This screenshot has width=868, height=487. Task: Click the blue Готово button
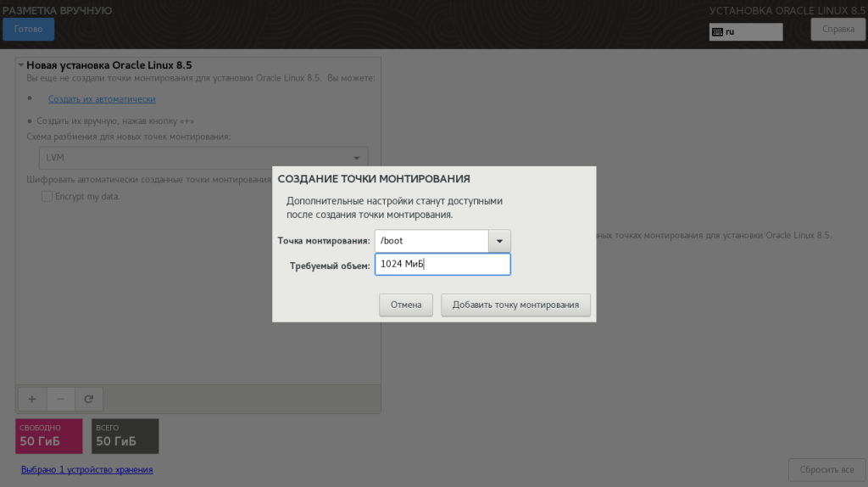coord(28,30)
